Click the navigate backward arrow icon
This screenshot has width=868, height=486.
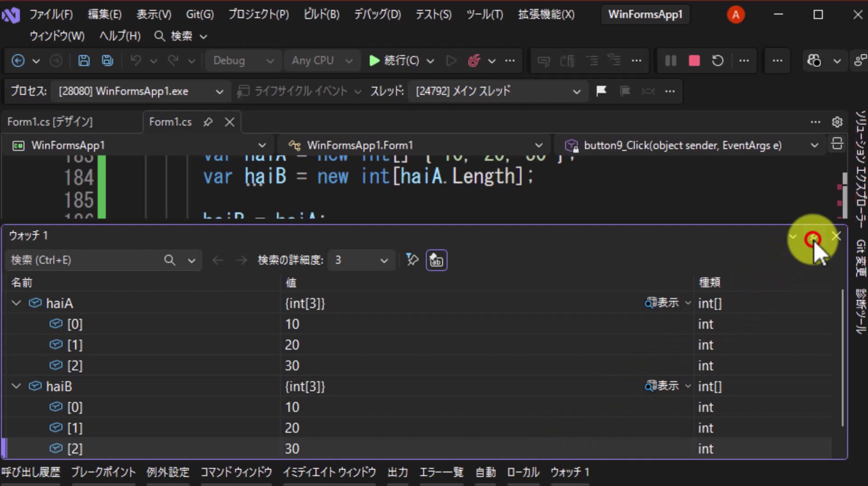click(x=18, y=61)
